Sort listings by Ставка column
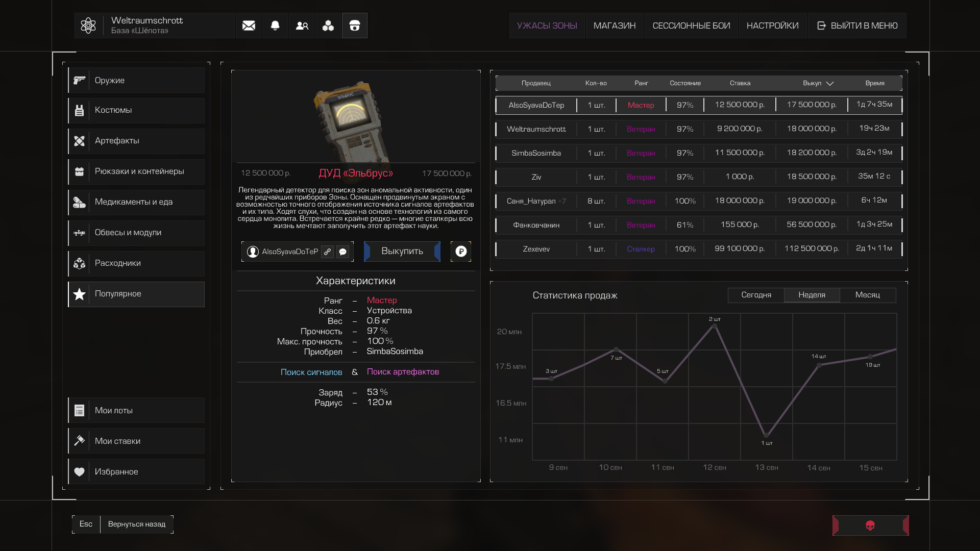The image size is (980, 551). coord(740,83)
